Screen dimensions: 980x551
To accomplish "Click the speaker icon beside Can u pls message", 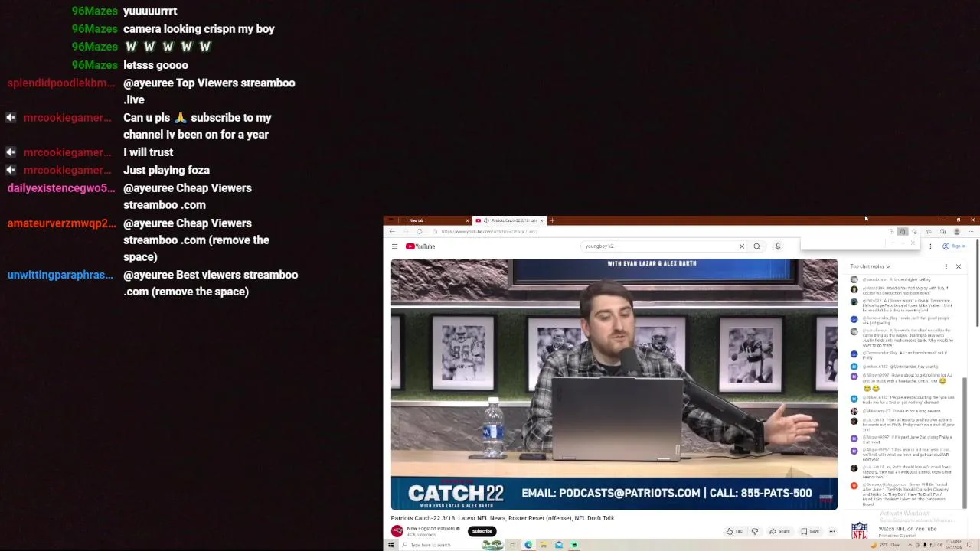I will pyautogui.click(x=11, y=117).
